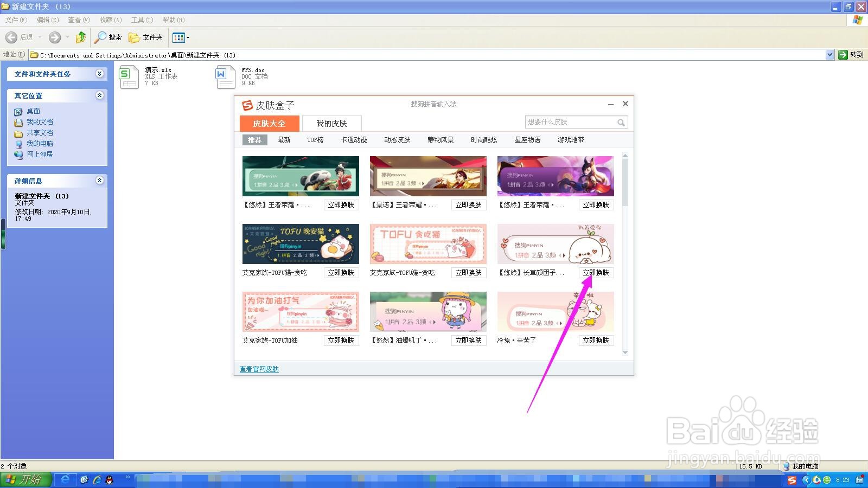This screenshot has height=488, width=868.
Task: Open the address bar dropdown arrow
Action: pos(829,55)
